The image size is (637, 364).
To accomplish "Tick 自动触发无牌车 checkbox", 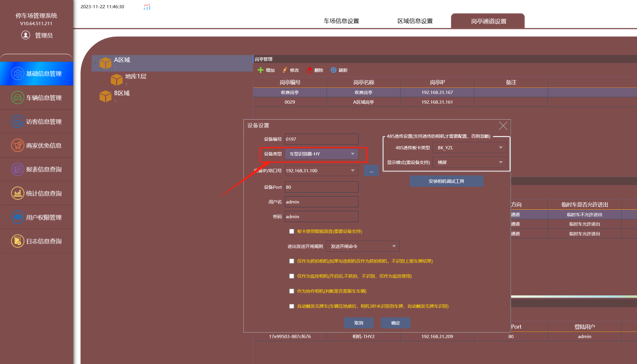I will [292, 306].
